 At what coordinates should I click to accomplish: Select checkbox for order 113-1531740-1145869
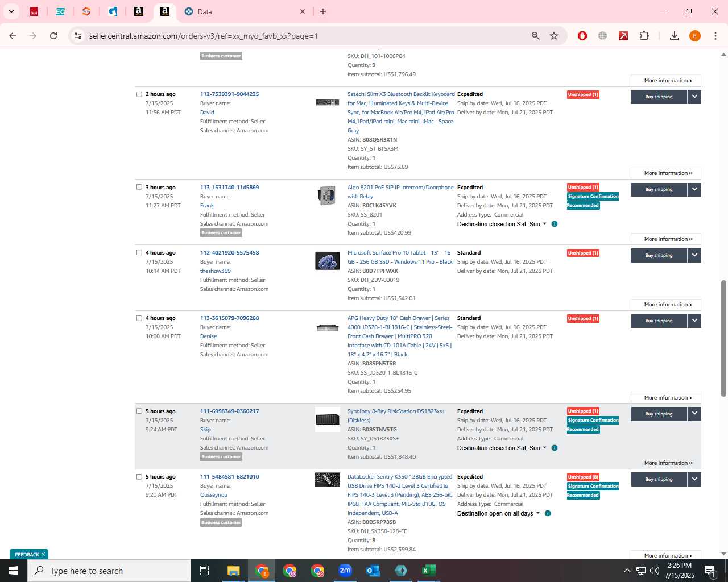139,187
